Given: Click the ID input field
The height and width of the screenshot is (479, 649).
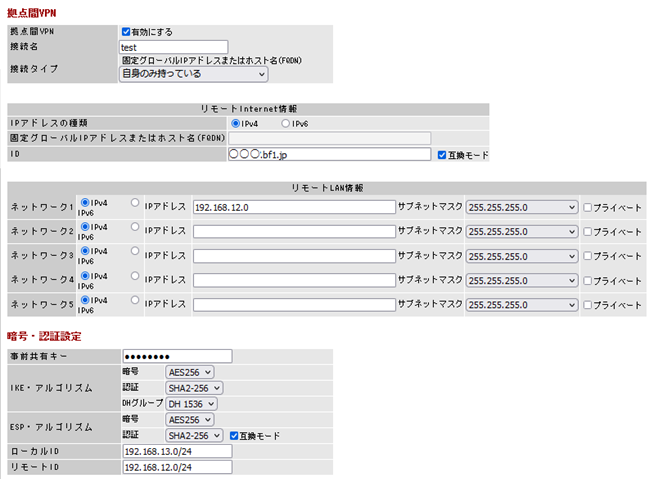Looking at the screenshot, I should point(328,155).
